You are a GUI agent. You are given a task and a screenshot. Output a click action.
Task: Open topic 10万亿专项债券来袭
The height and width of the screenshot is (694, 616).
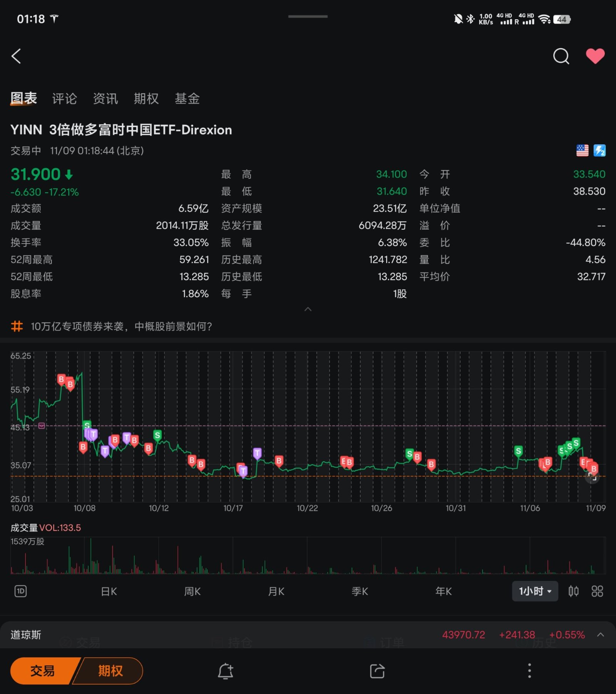(x=121, y=326)
